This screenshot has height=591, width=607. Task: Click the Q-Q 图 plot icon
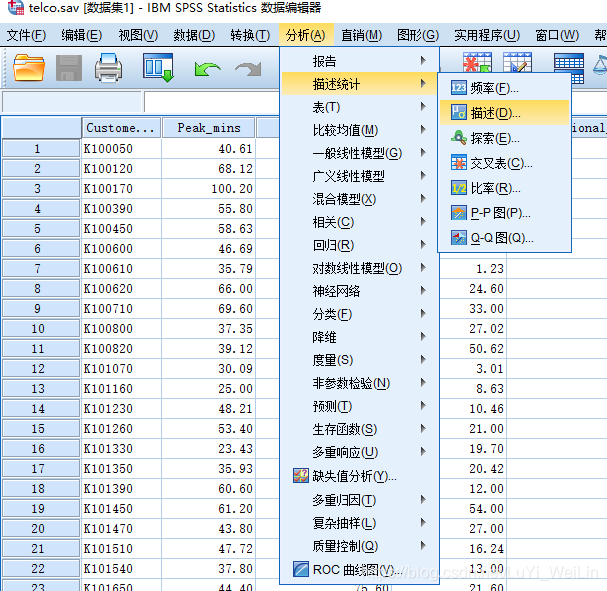click(458, 238)
